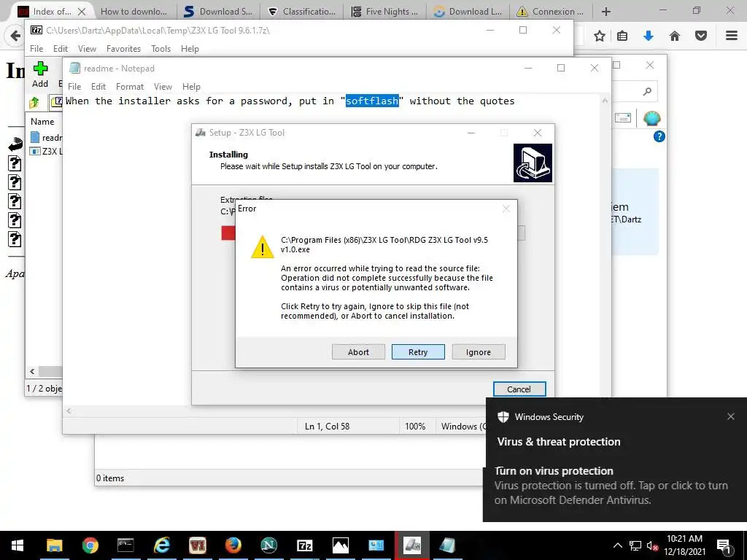Image resolution: width=747 pixels, height=560 pixels.
Task: Click the Name column header in 7-Zip
Action: (43, 122)
